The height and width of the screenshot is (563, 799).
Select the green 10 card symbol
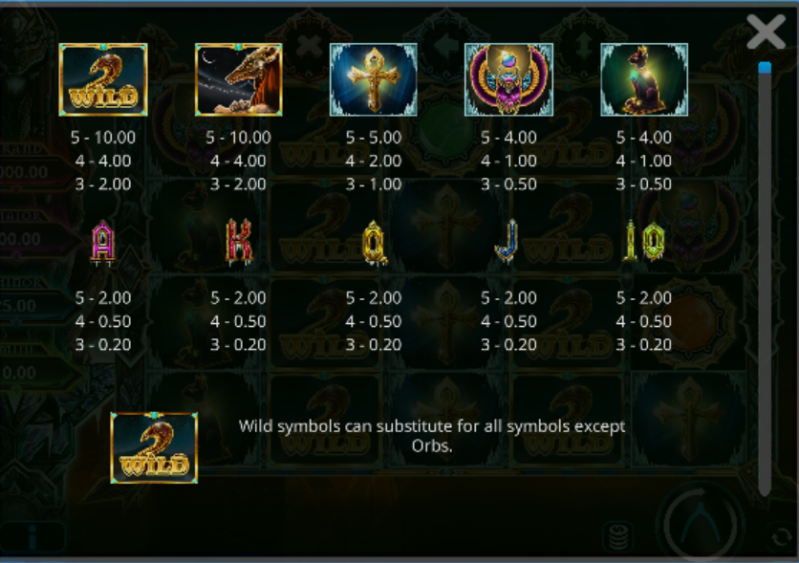644,242
